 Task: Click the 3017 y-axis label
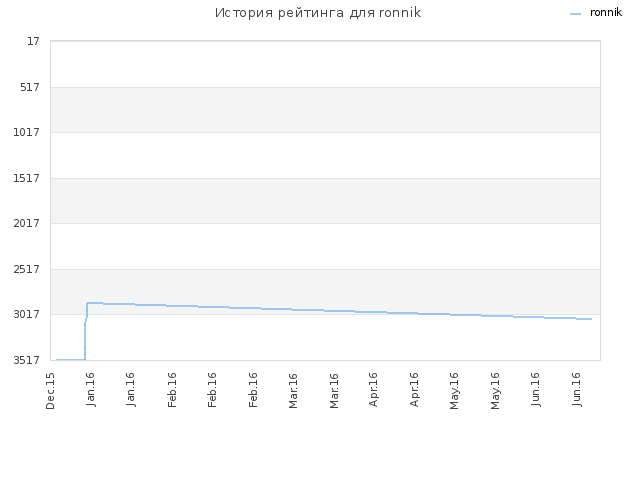click(x=27, y=314)
